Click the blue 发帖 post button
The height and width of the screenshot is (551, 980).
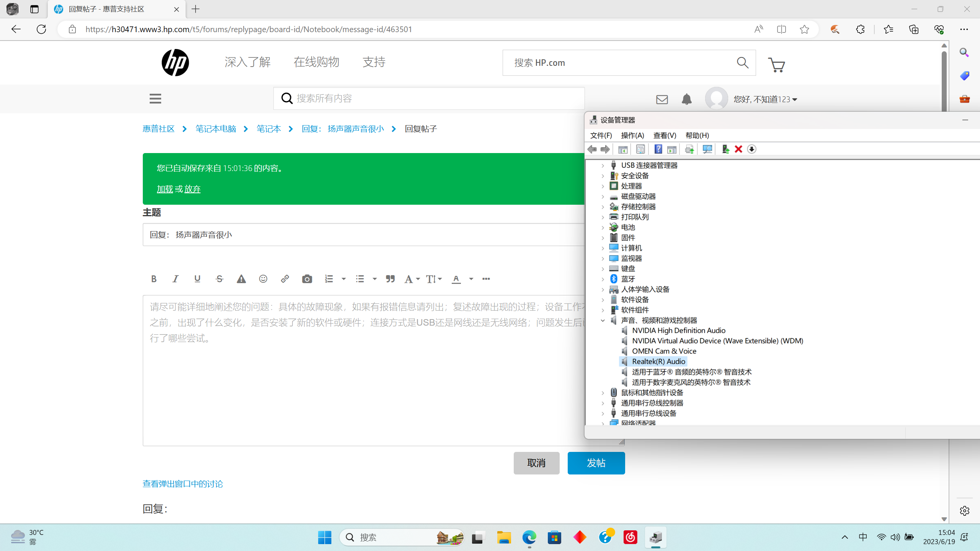[596, 463]
